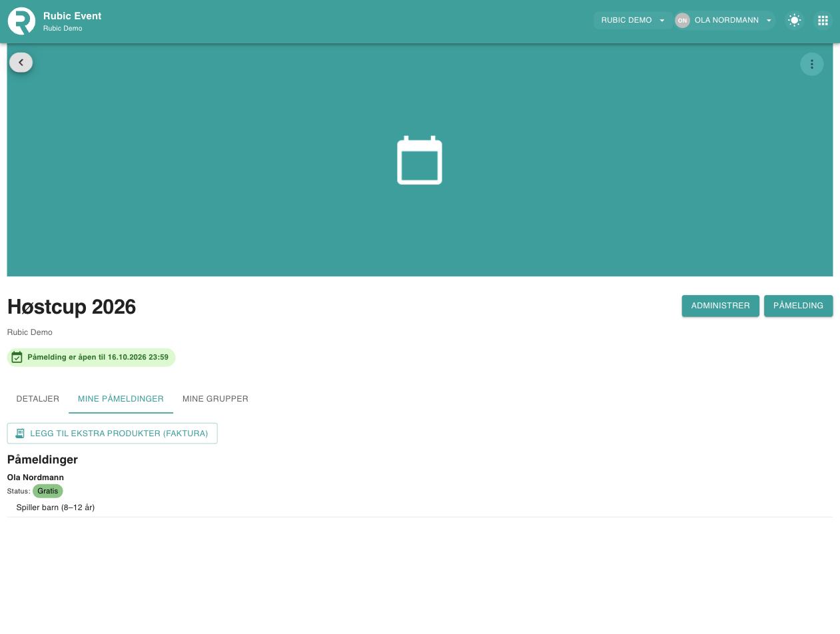Open the Ola Nordmann user dropdown
840x634 pixels.
coord(726,21)
